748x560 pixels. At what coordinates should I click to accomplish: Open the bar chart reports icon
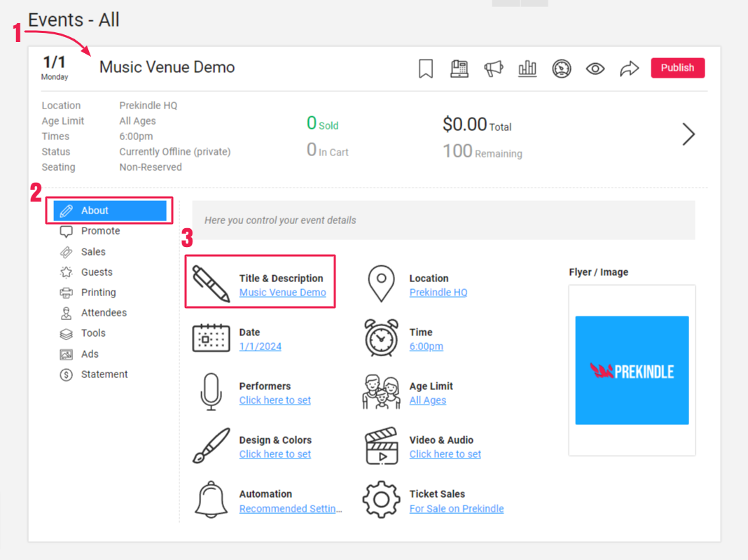click(527, 69)
